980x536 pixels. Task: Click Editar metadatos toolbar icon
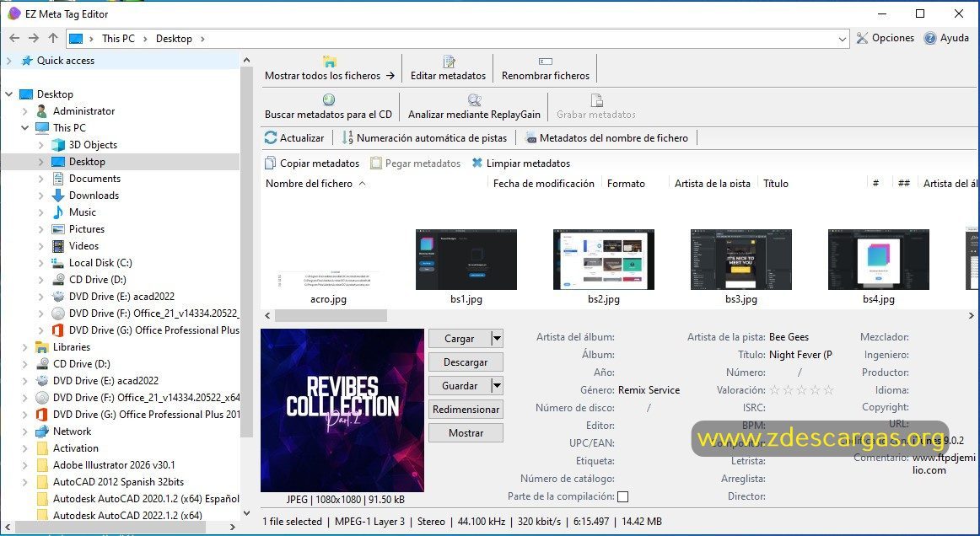(448, 68)
